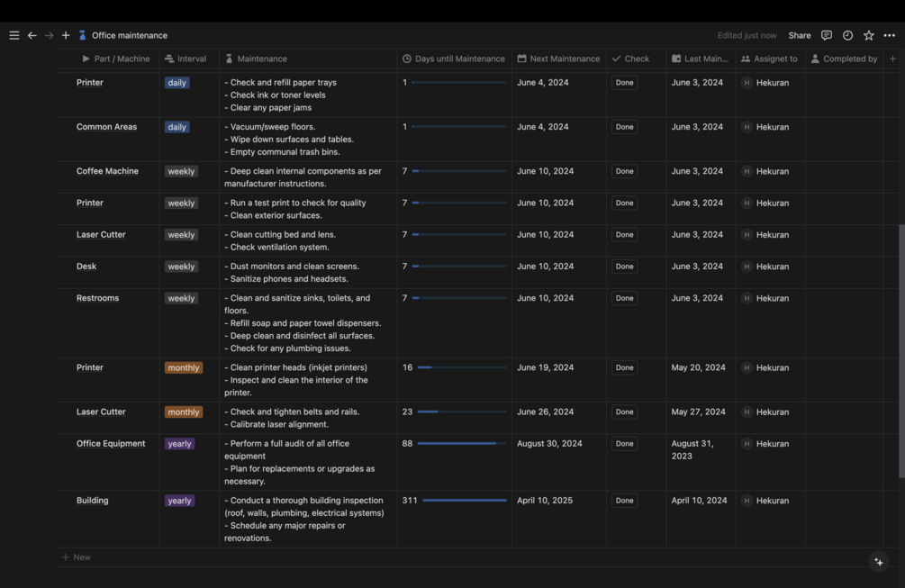Toggle the Done check for Building row

click(625, 501)
